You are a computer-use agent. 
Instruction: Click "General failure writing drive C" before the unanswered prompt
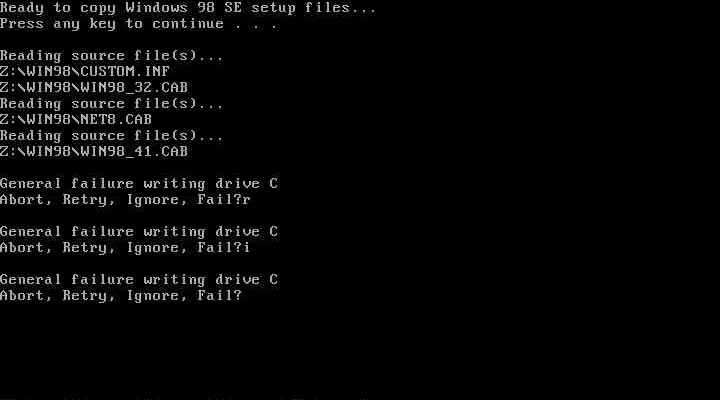point(139,280)
